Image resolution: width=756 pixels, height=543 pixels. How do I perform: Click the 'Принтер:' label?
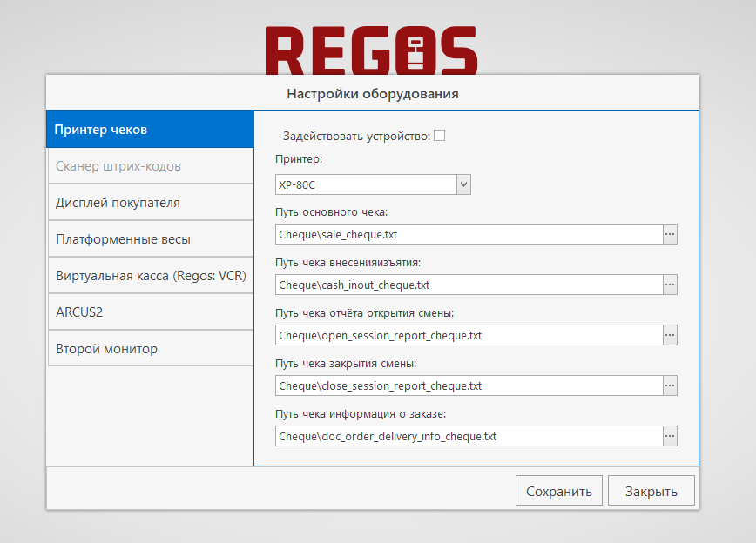tap(299, 159)
